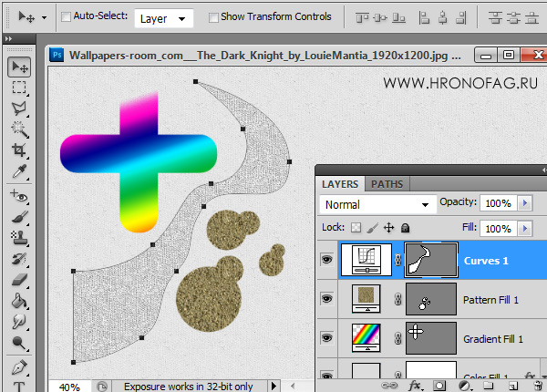Create new layer icon
Viewport: 547px width, 392px height.
pos(513,386)
